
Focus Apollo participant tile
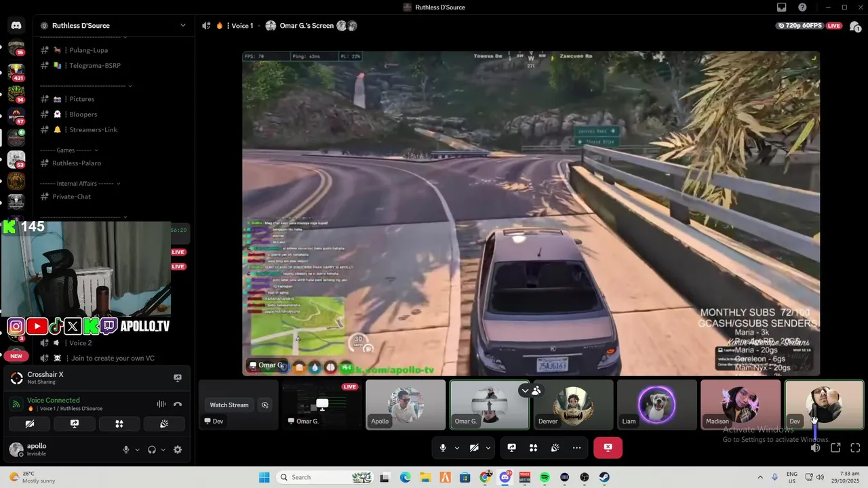pyautogui.click(x=406, y=405)
